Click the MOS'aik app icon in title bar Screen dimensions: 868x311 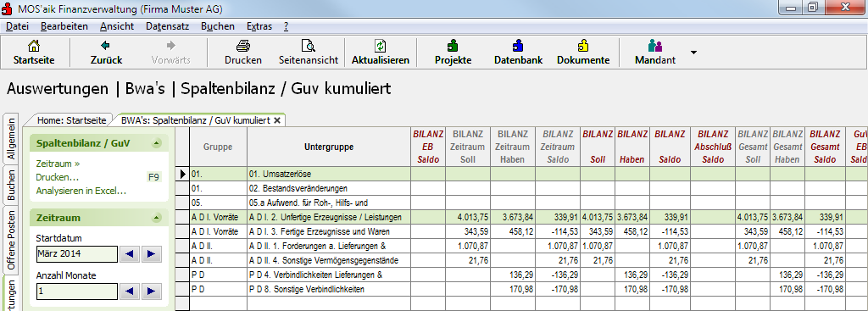[x=8, y=8]
